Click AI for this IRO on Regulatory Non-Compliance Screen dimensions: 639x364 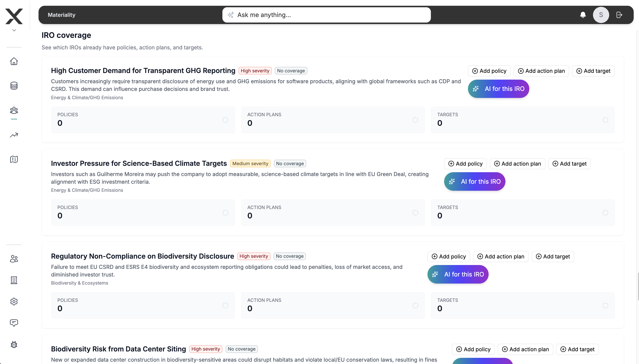[458, 274]
